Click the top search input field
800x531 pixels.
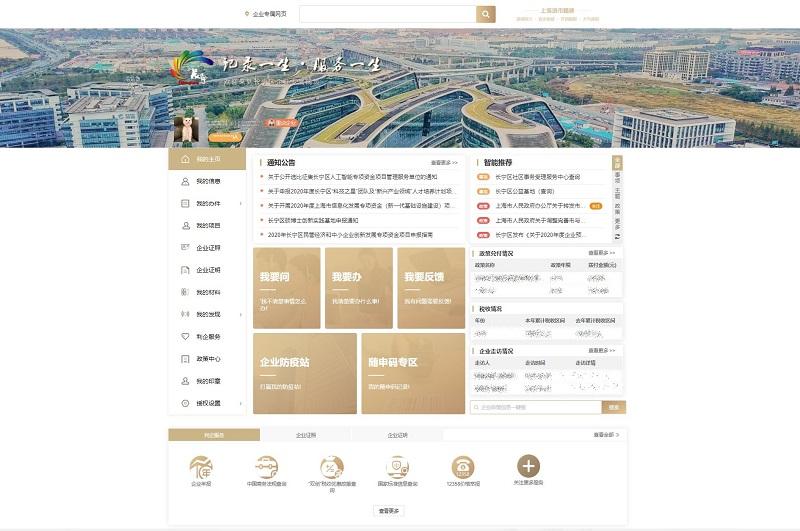[387, 14]
